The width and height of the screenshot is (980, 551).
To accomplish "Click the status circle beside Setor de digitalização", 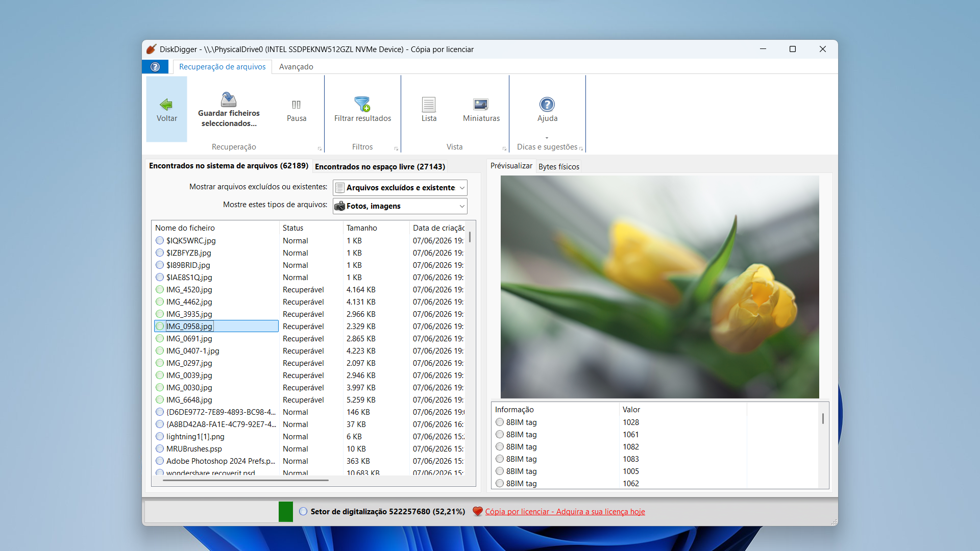I will point(303,511).
